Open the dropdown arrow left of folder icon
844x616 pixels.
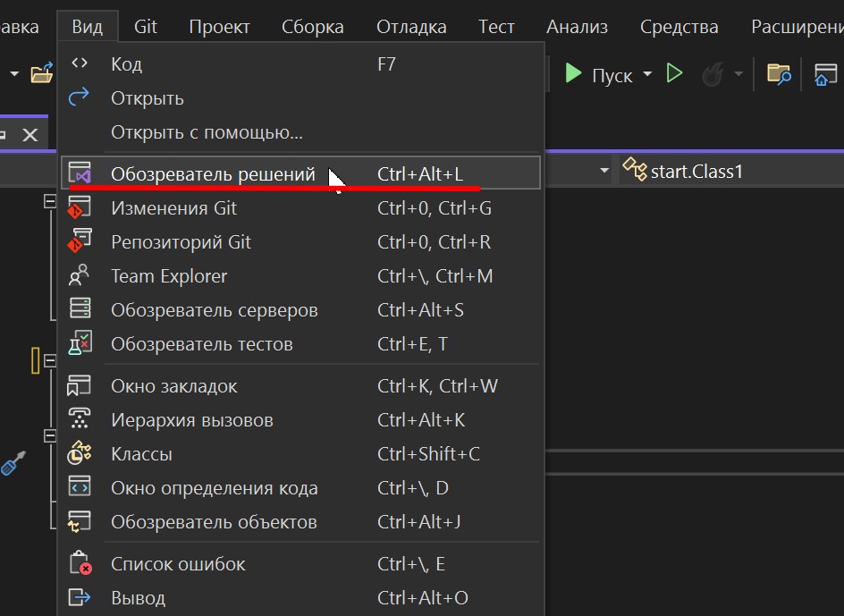coord(14,74)
